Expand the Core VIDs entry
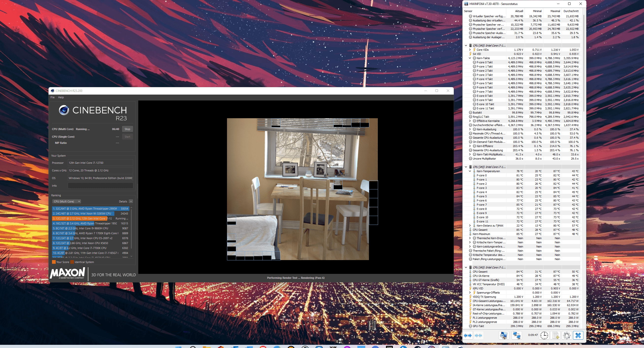This screenshot has height=348, width=644. (470, 50)
